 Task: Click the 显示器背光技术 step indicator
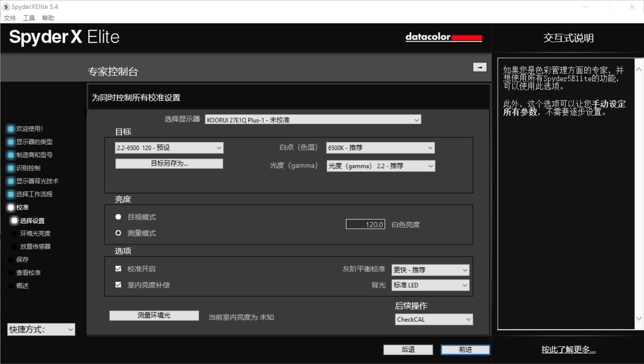pos(11,181)
